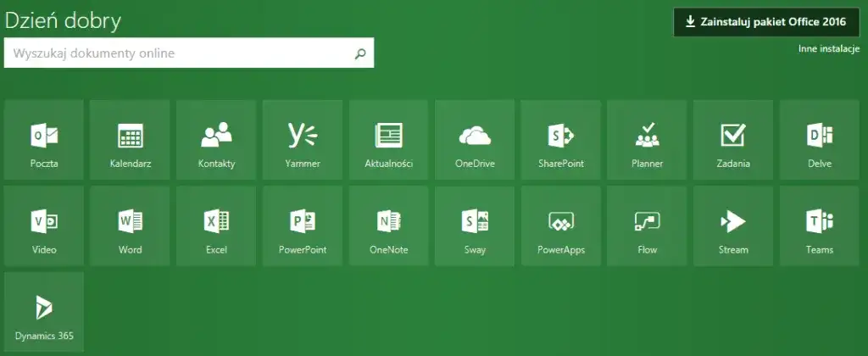Follow the Inne instalacje link
The height and width of the screenshot is (356, 868).
[x=829, y=50]
